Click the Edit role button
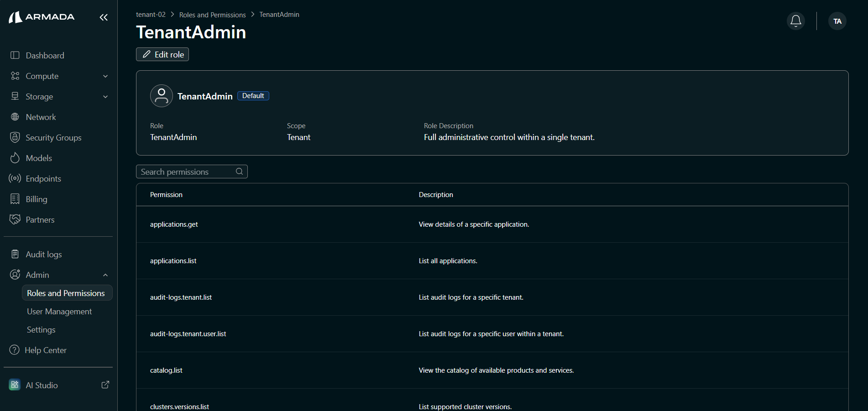This screenshot has height=411, width=868. click(x=162, y=54)
